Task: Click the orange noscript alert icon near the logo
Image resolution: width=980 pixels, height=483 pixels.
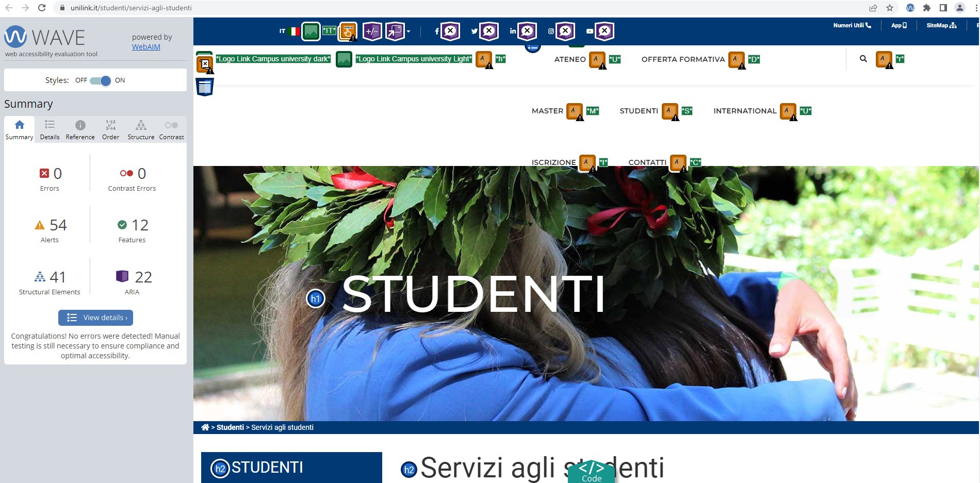Action: click(x=205, y=64)
